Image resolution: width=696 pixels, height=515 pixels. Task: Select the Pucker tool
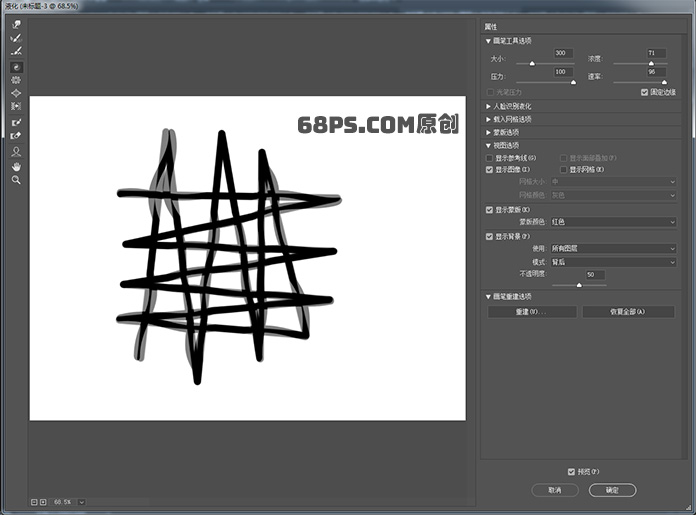coord(16,80)
